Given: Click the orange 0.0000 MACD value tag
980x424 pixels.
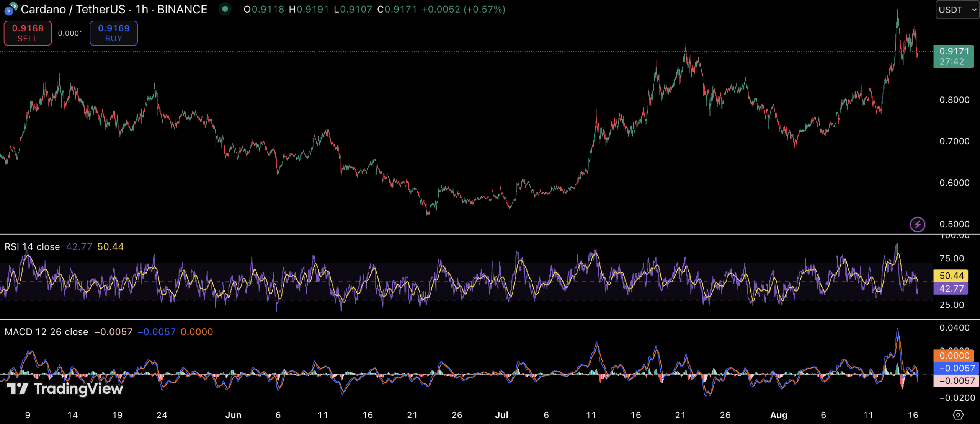Looking at the screenshot, I should point(953,356).
